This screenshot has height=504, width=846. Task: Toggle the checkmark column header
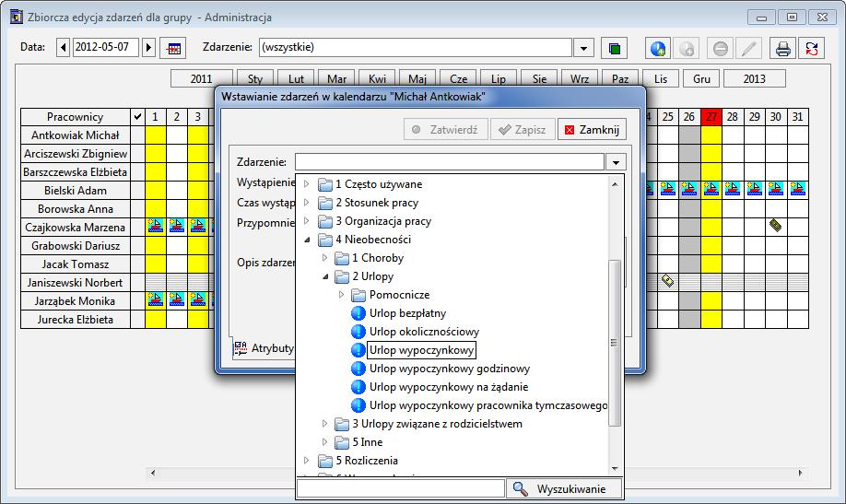pos(137,117)
